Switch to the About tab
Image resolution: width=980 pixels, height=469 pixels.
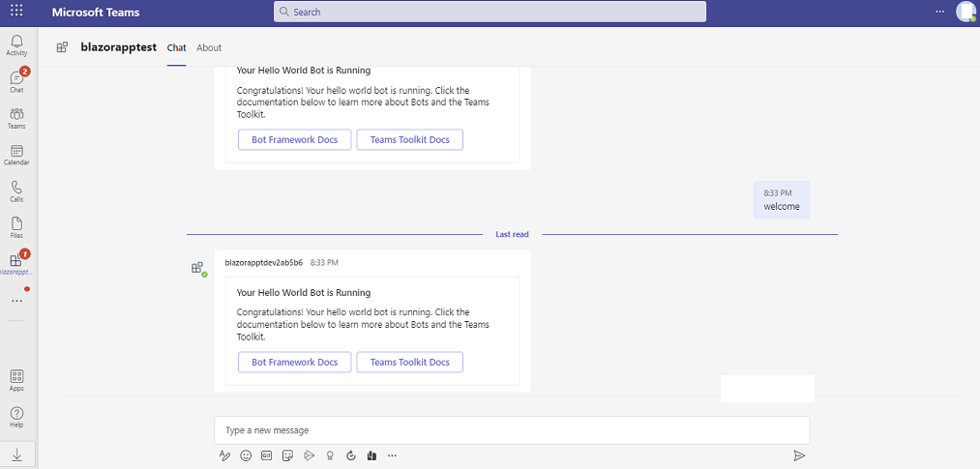[209, 47]
